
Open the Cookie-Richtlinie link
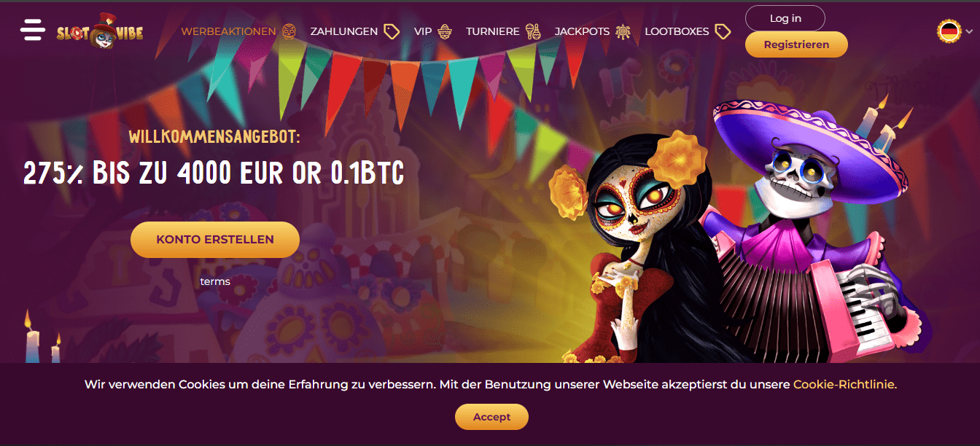[845, 384]
